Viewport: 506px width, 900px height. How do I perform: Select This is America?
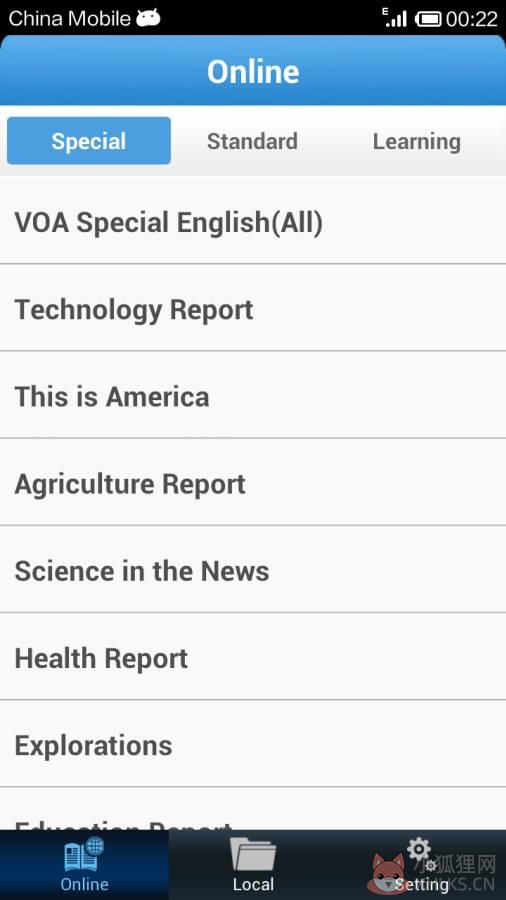coord(253,395)
